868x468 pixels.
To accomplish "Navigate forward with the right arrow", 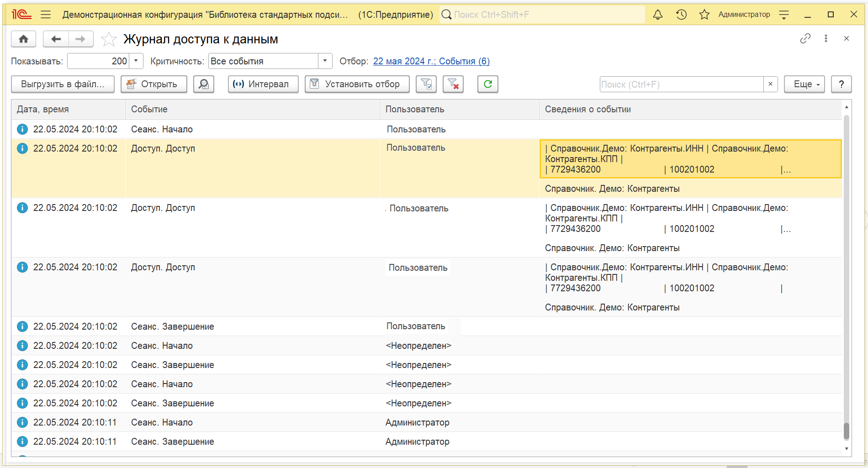I will coord(80,39).
